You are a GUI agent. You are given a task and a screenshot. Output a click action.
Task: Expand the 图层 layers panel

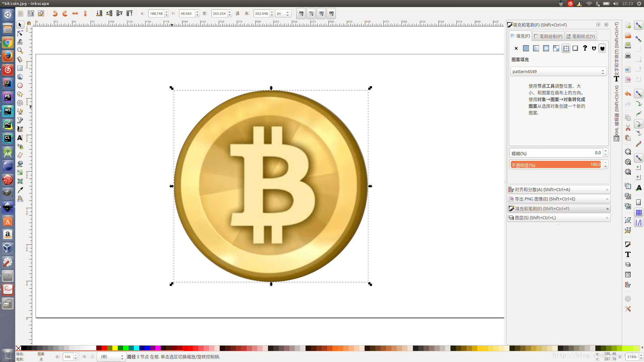tap(559, 218)
